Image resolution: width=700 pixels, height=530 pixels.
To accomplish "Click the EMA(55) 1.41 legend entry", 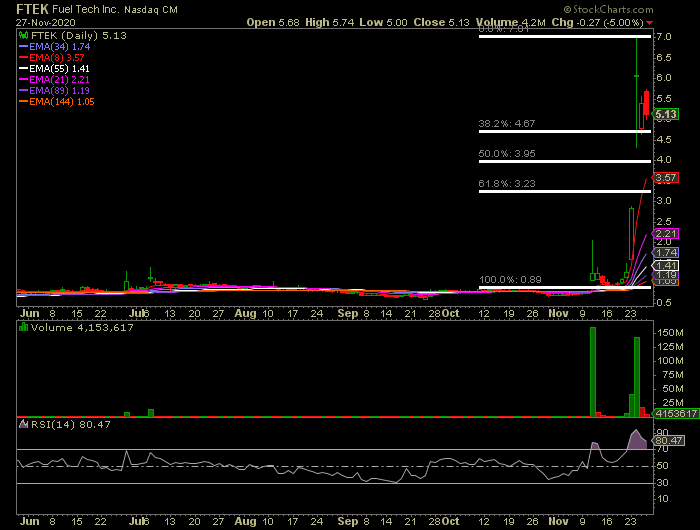I will click(x=59, y=69).
